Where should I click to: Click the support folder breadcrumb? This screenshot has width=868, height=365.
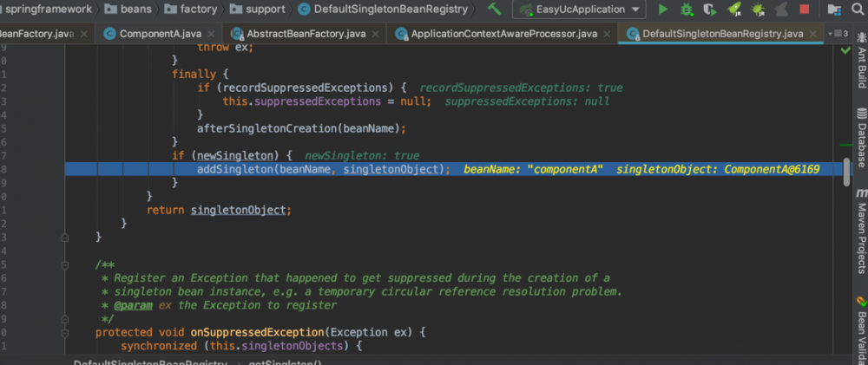pyautogui.click(x=258, y=9)
